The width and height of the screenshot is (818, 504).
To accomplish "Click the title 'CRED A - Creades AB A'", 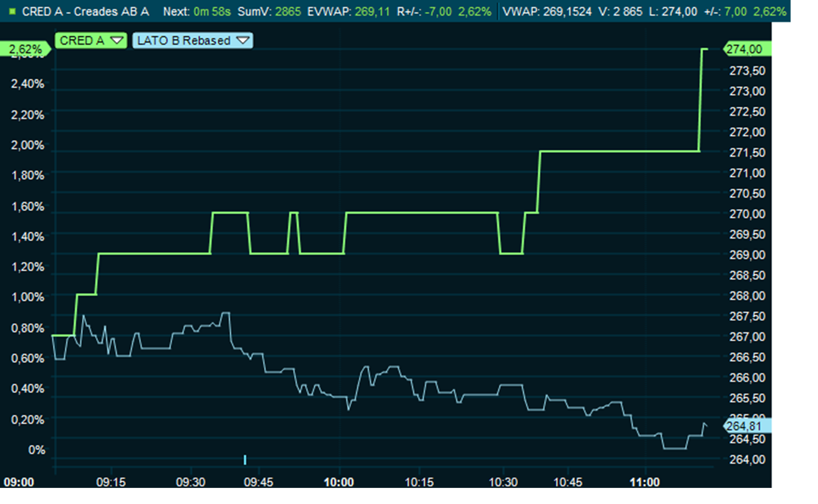I will [86, 12].
